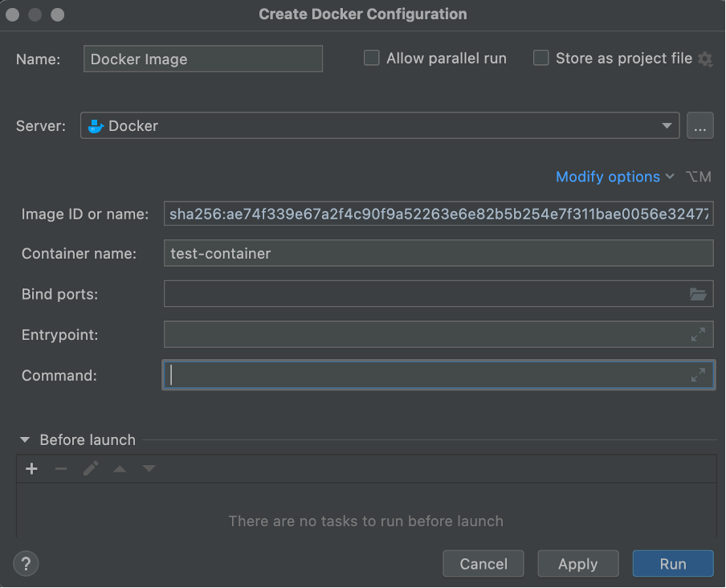Click the gear icon beside Store as project file

point(705,59)
